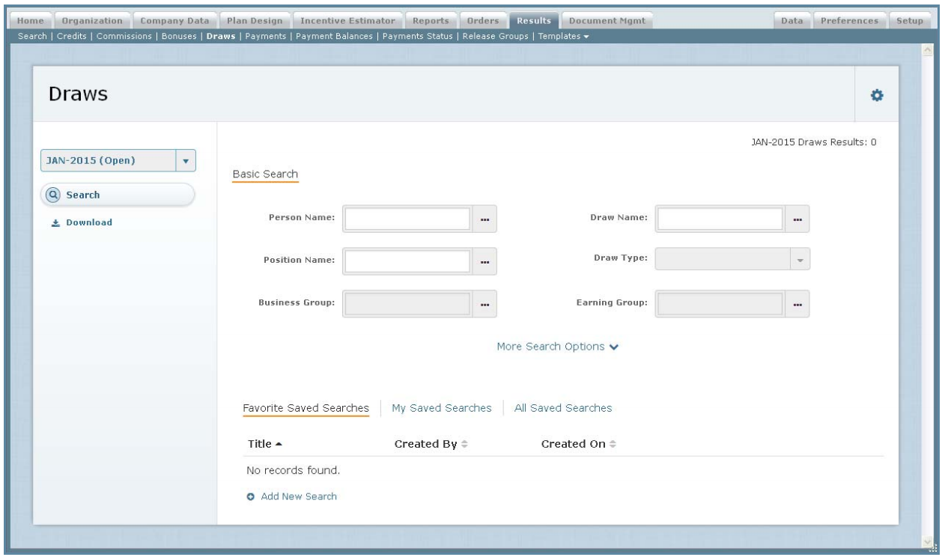Click into the Person Name input field
This screenshot has height=560, width=945.
coord(408,219)
